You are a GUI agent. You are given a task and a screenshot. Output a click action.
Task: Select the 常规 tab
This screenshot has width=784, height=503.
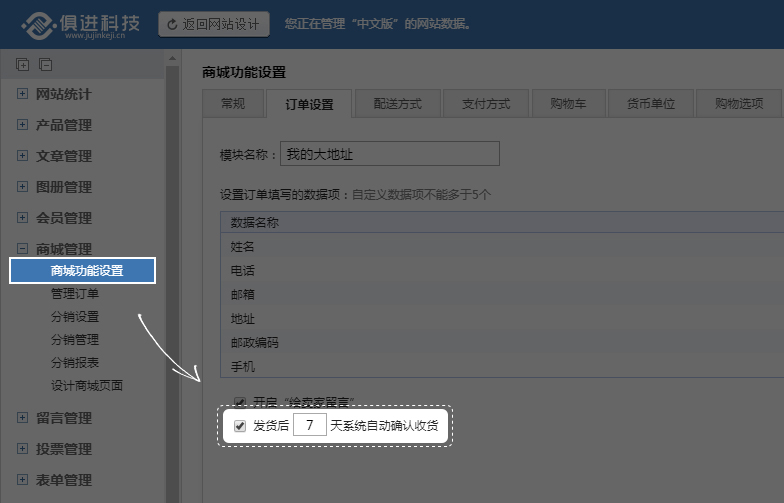233,103
